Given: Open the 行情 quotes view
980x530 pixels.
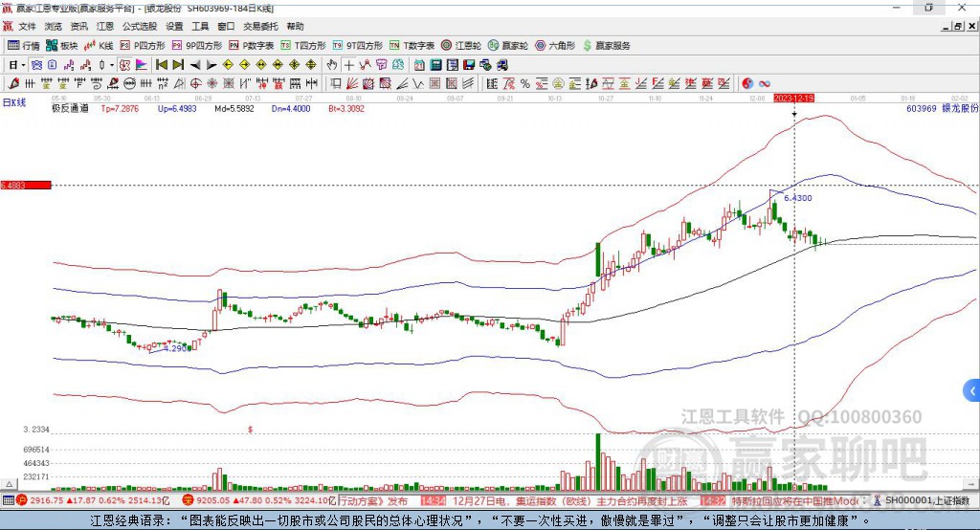Looking at the screenshot, I should point(23,46).
